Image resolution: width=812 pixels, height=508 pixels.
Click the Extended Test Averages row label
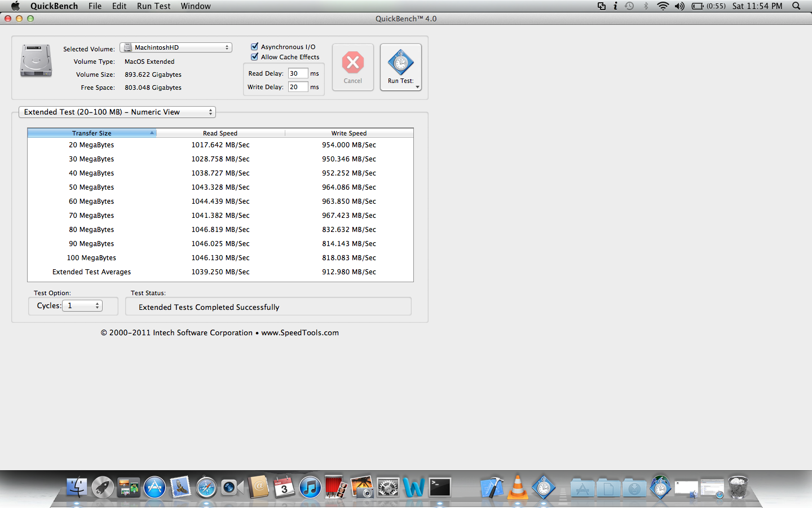coord(92,272)
